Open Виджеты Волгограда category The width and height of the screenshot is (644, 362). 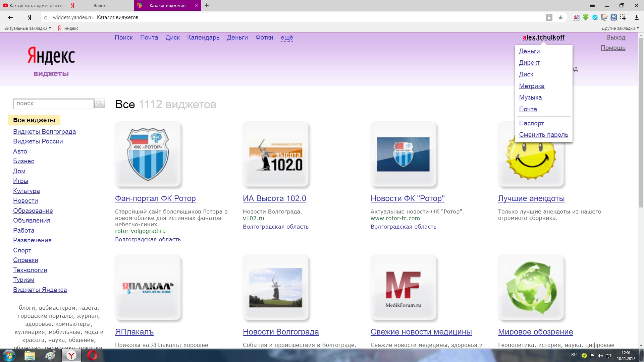pos(44,131)
